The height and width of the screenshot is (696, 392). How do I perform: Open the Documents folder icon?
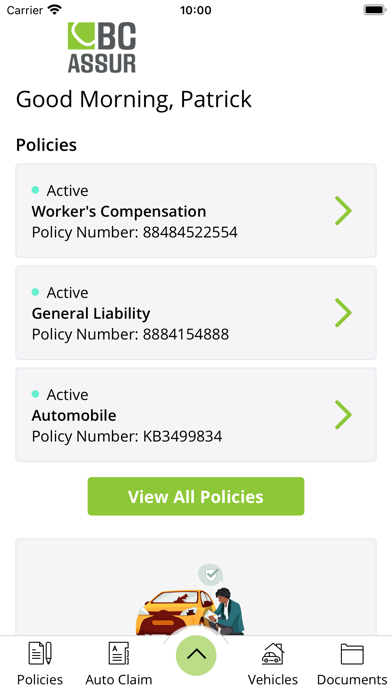coord(352,654)
